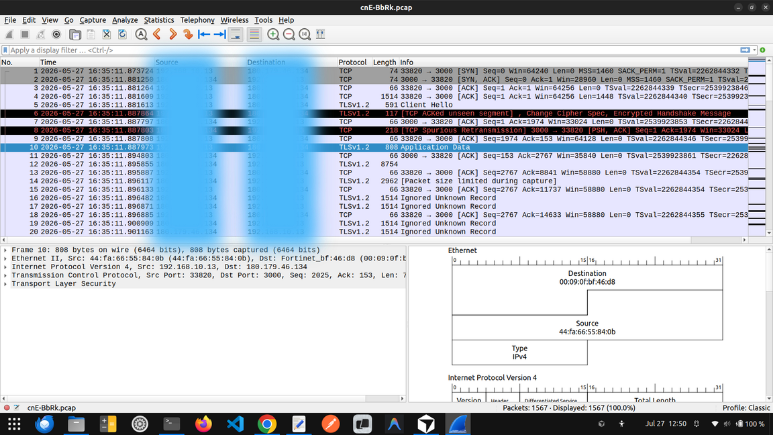This screenshot has height=435, width=773.
Task: Expand the Frame 10 details row
Action: click(x=5, y=250)
